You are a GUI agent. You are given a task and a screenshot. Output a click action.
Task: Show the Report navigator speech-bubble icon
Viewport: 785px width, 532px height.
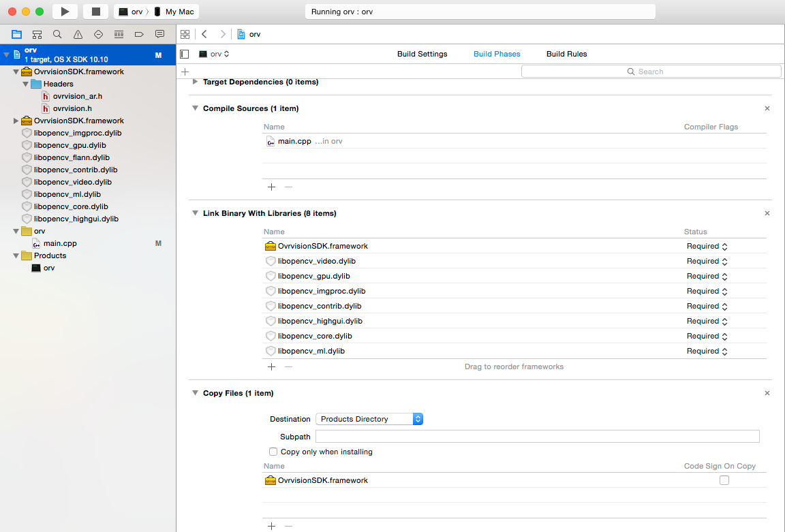[x=159, y=34]
